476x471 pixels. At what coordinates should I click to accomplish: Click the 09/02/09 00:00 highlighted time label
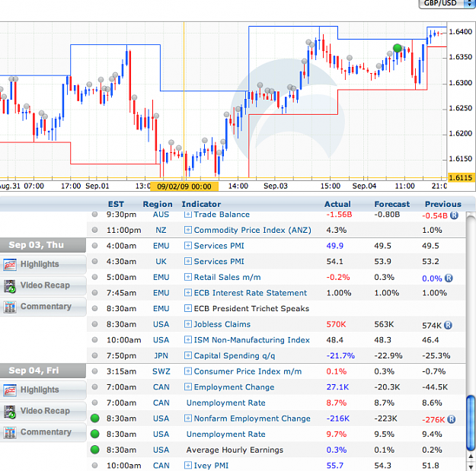[184, 186]
